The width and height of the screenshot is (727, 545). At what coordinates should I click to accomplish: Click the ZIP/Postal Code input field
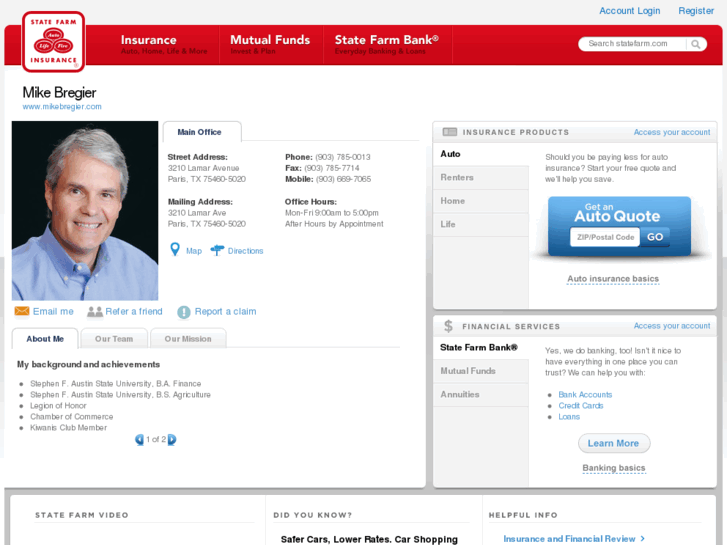coord(605,237)
